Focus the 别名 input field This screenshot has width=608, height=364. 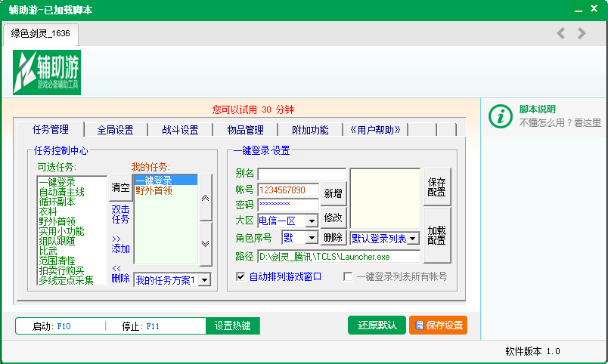coord(302,174)
